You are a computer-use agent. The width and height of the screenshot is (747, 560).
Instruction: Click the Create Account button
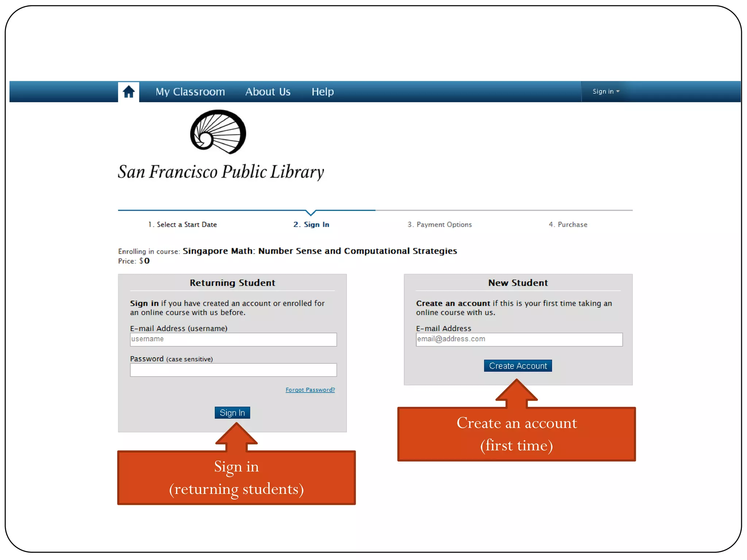[x=518, y=366]
